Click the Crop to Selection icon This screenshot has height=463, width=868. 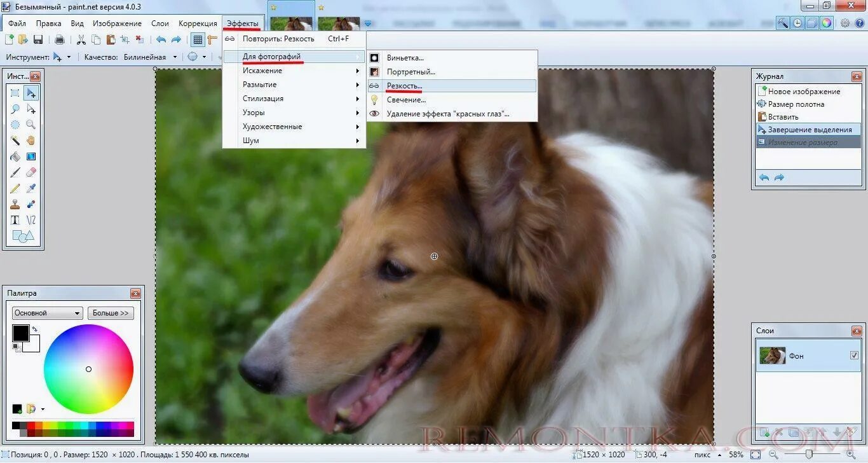coord(125,39)
